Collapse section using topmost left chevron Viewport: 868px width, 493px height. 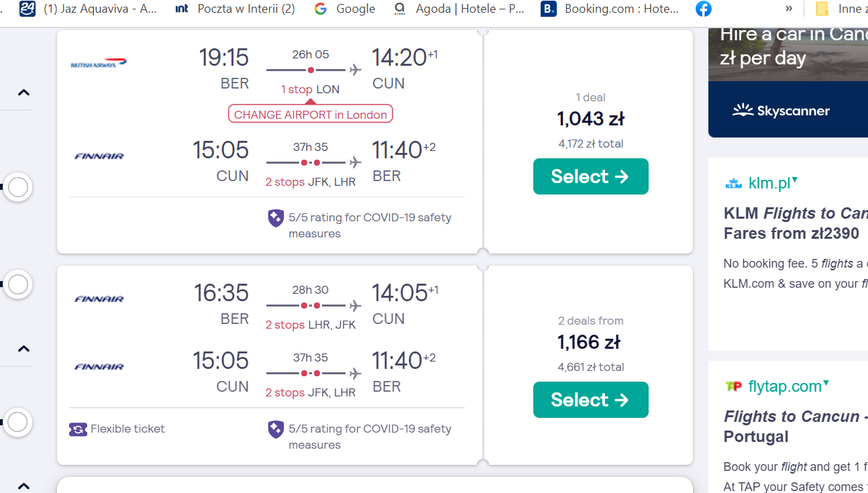[x=23, y=93]
